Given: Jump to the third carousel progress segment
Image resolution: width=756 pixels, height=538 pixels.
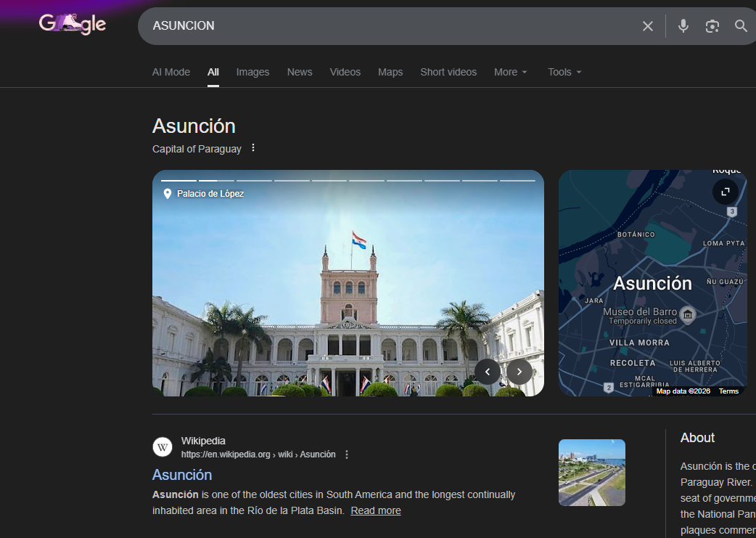Looking at the screenshot, I should point(254,181).
